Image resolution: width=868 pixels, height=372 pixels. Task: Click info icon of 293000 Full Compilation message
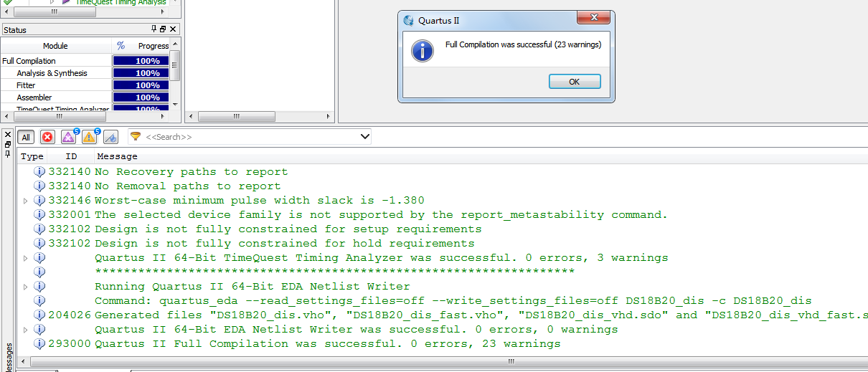[40, 344]
